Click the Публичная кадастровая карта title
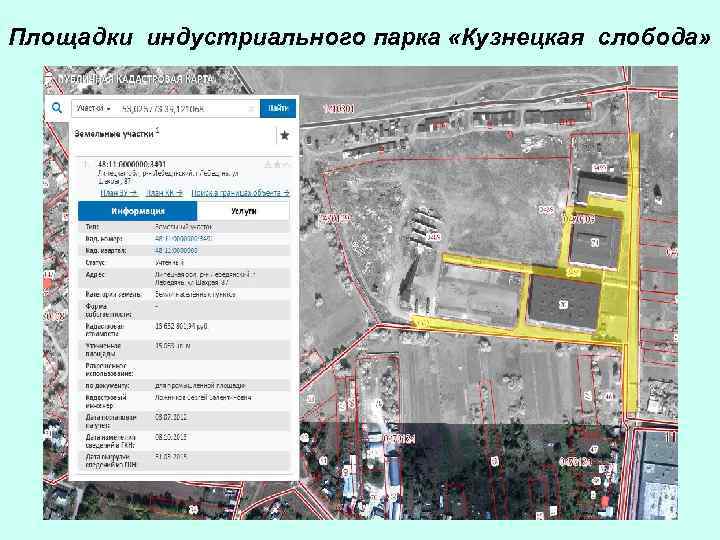 [136, 79]
